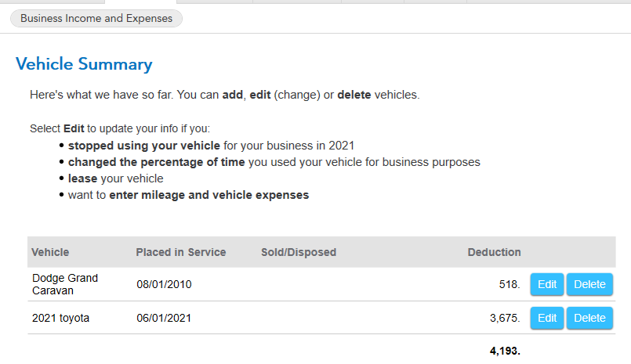Click the Placed in Service column header
Screen dimensions: 631x364
pyautogui.click(x=180, y=252)
